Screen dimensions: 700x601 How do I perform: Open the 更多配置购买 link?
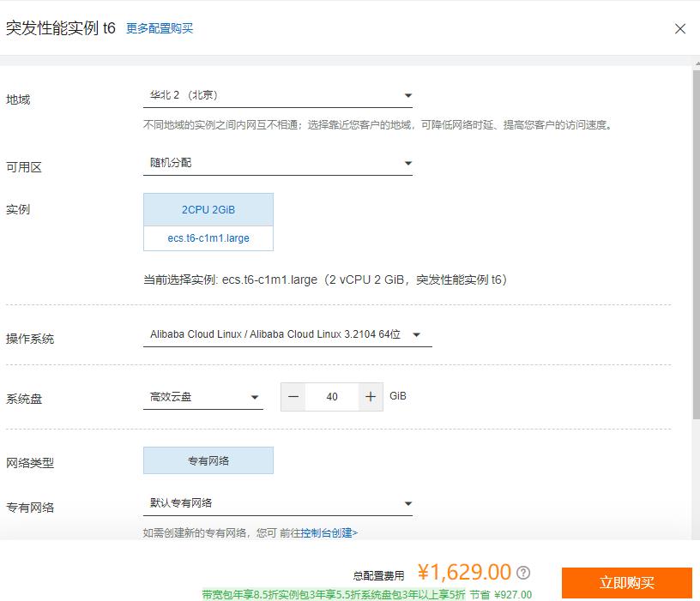pyautogui.click(x=160, y=28)
